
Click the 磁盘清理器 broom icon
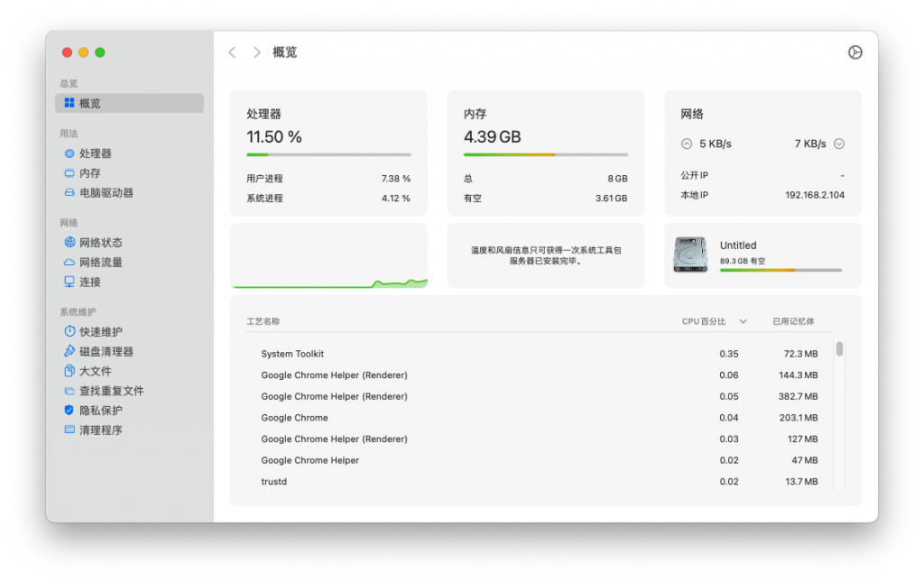click(69, 351)
